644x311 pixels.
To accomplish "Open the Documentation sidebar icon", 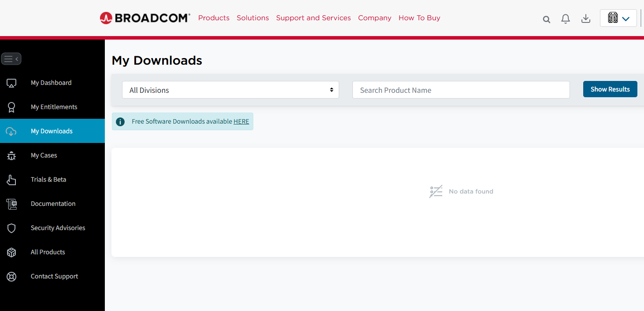I will pyautogui.click(x=11, y=204).
